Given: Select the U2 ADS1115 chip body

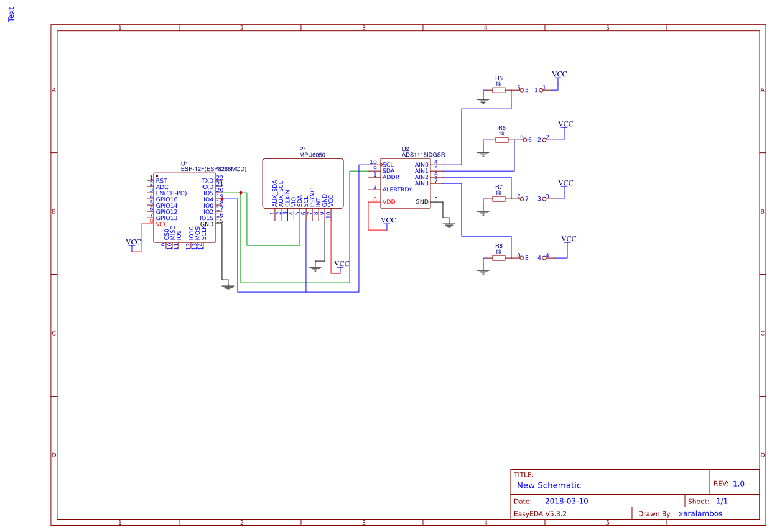Looking at the screenshot, I should [x=406, y=183].
